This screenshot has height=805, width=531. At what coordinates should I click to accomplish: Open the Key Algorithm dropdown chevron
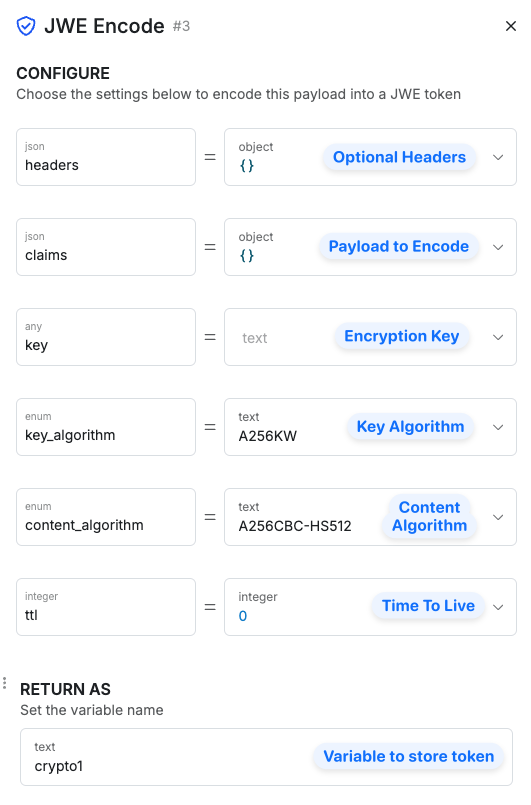[498, 427]
